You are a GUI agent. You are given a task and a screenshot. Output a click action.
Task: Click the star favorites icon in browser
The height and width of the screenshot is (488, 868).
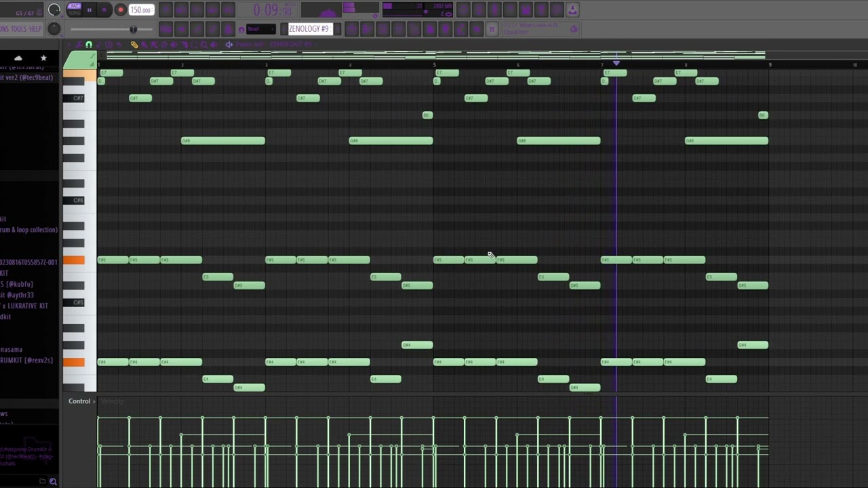pos(43,58)
